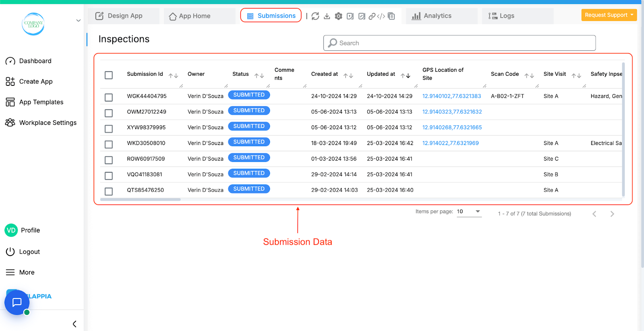
Task: Collapse the sidebar using the bottom chevron
Action: 74,324
